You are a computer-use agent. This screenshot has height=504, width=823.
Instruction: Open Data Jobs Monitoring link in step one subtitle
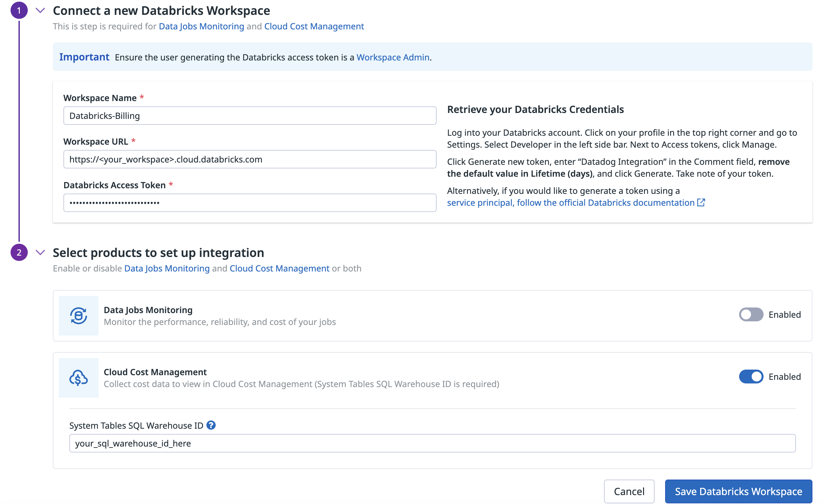201,26
